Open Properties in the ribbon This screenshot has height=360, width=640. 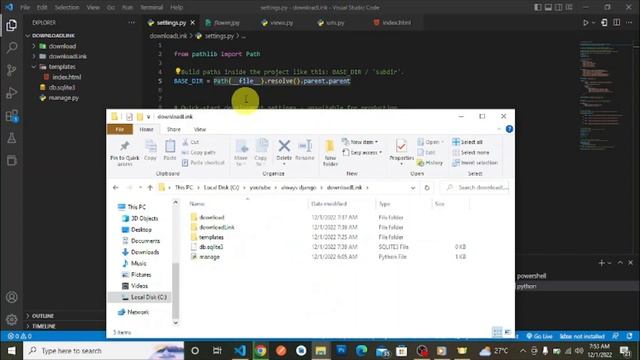401,152
